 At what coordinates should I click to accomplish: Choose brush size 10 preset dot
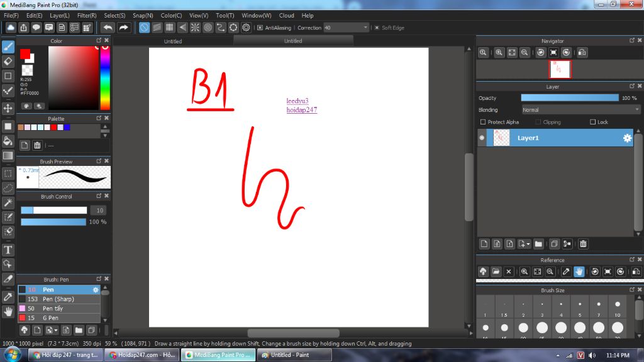[x=618, y=305]
